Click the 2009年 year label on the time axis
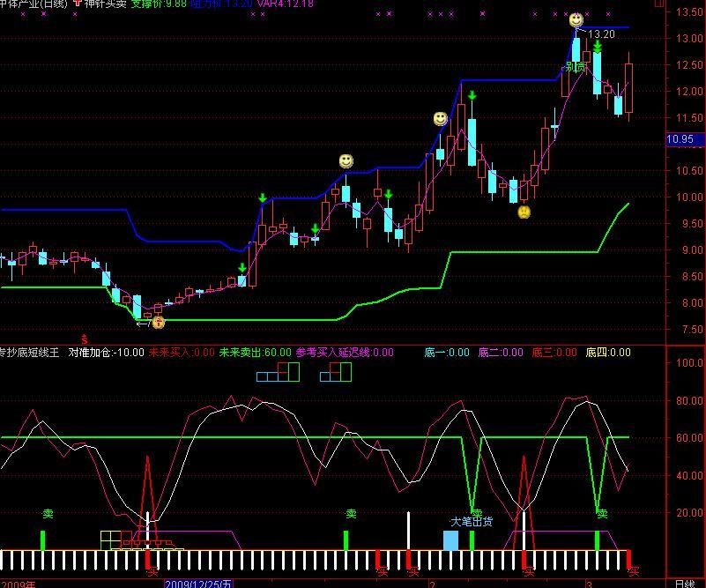 (18, 583)
